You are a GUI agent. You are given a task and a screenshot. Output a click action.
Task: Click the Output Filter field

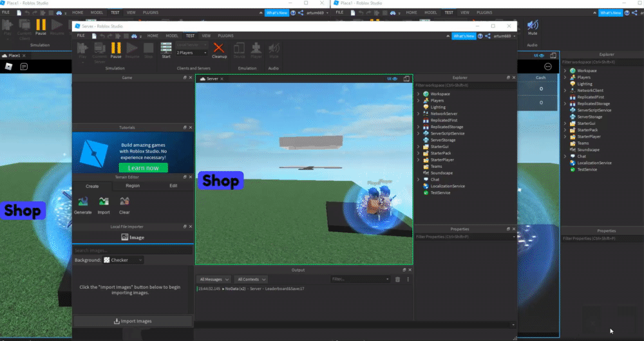(x=360, y=279)
